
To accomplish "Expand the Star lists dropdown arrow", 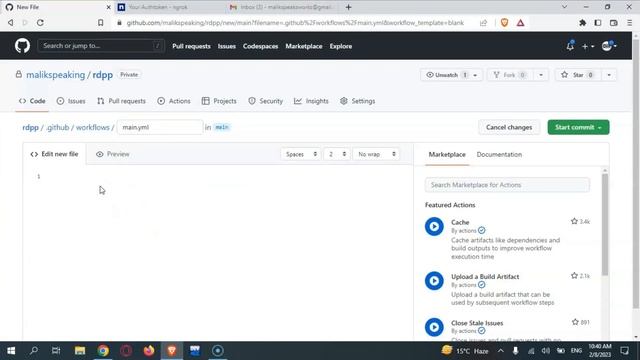I will pos(609,75).
